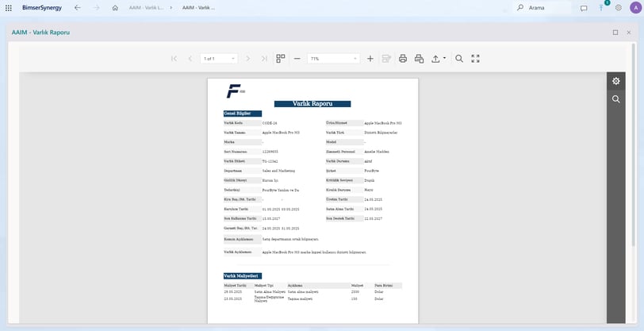Click the report F logo image
Viewport: 644px width, 331px height.
coord(236,90)
